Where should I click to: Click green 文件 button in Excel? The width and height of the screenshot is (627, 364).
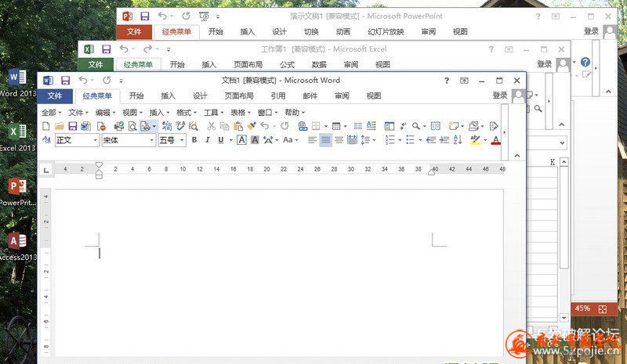point(96,64)
